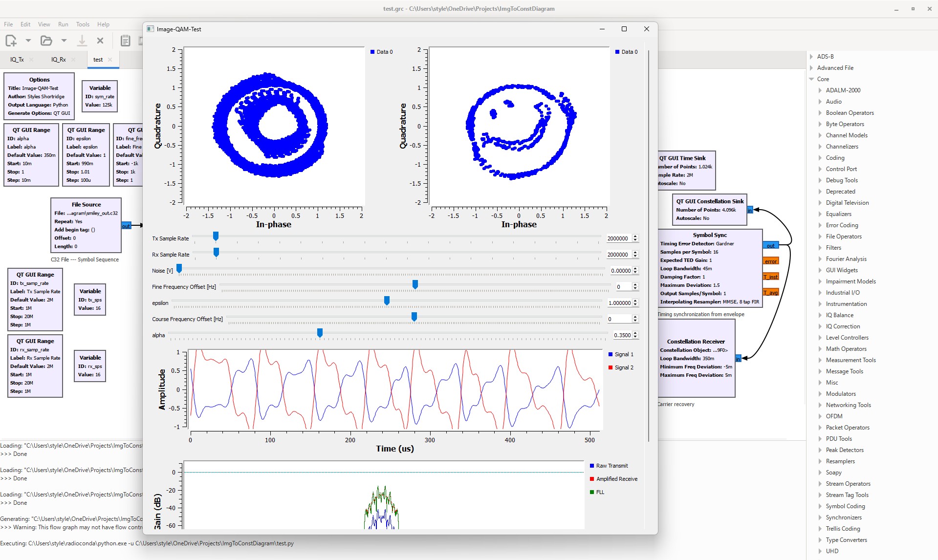Viewport: 938px width, 560px height.
Task: Expand the ADS-B category in the block tree
Action: click(811, 57)
